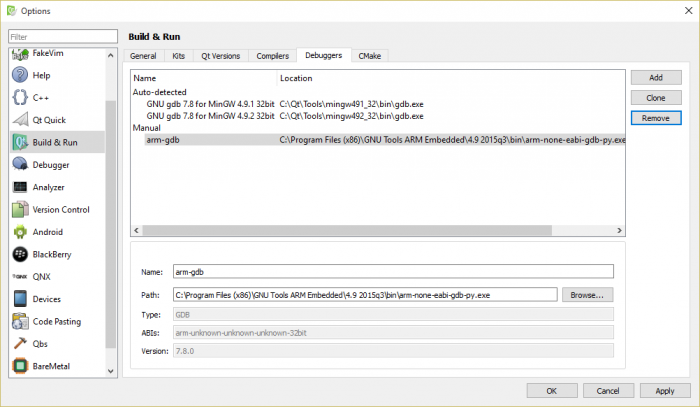Click the right arrow of horizontal scrollbar
This screenshot has width=700, height=407.
click(619, 230)
